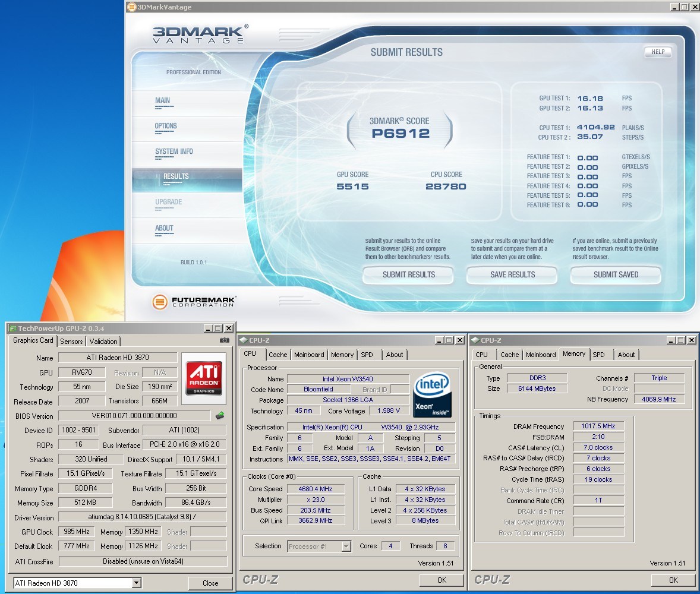Click the CPU Name Intel Xeon W3540 field
Screen dimensions: 700x594
348,379
